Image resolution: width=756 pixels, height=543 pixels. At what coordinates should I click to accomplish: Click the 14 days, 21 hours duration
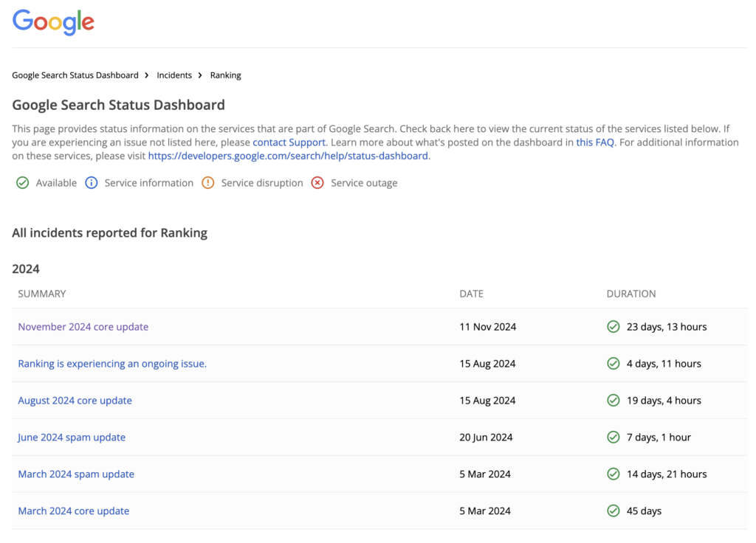tap(667, 474)
